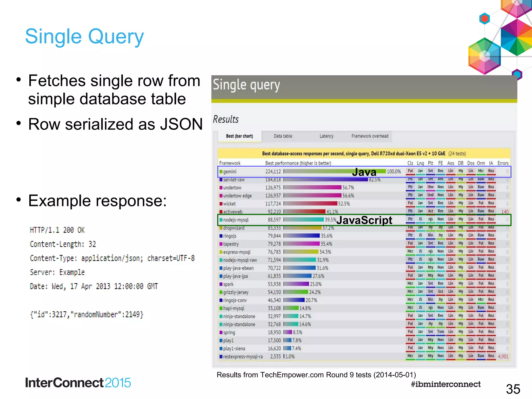Screen dimensions: 532x399
Task: Click the 35.6% label for ringojs
Action: 327,236
